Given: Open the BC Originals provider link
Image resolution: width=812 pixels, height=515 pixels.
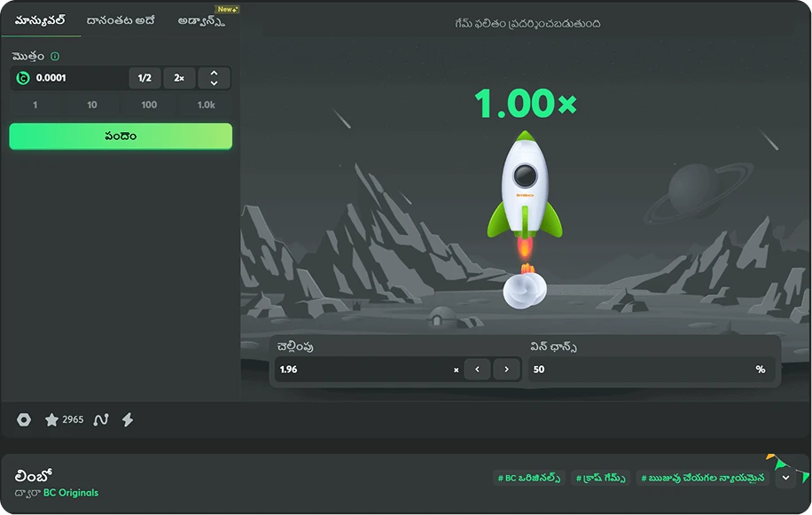Looking at the screenshot, I should (71, 493).
